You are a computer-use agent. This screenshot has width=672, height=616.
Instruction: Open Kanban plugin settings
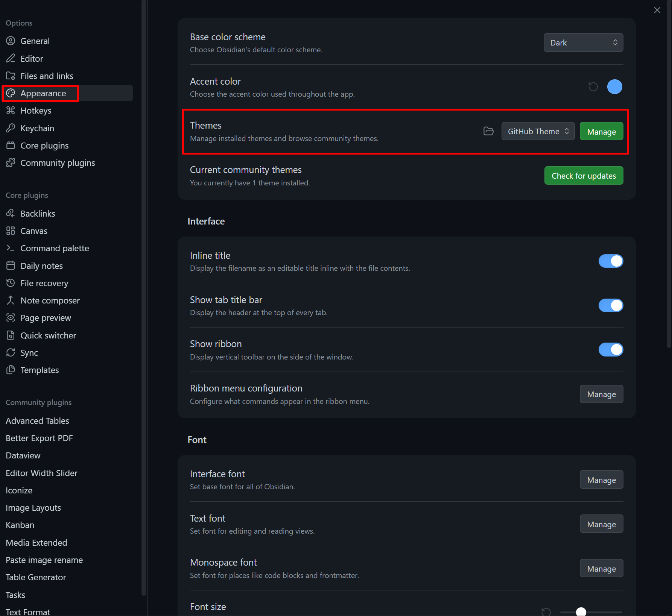[x=20, y=525]
